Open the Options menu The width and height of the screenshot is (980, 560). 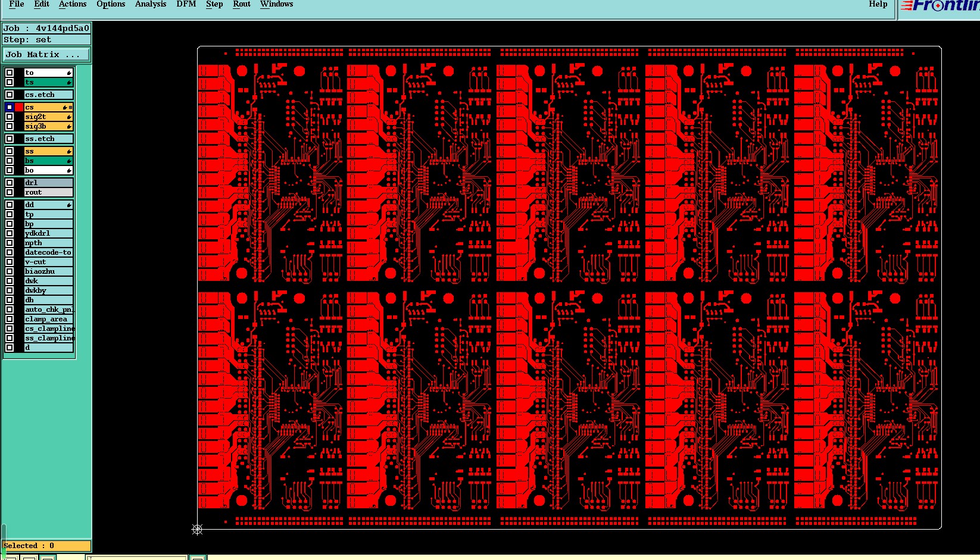[x=111, y=4]
